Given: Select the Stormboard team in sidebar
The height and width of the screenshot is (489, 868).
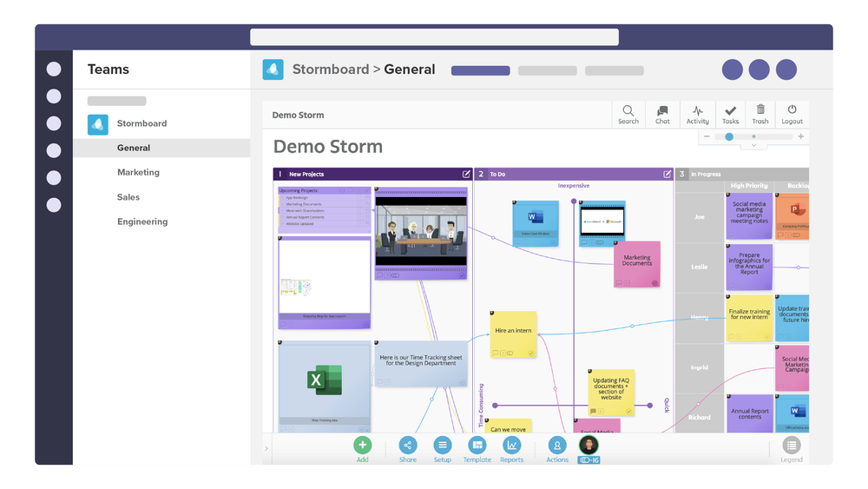Looking at the screenshot, I should point(141,123).
